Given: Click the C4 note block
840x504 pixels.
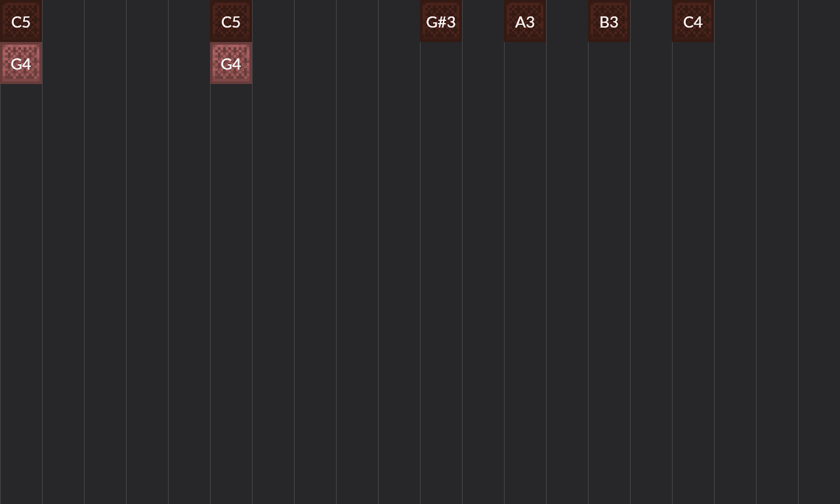Looking at the screenshot, I should (693, 21).
